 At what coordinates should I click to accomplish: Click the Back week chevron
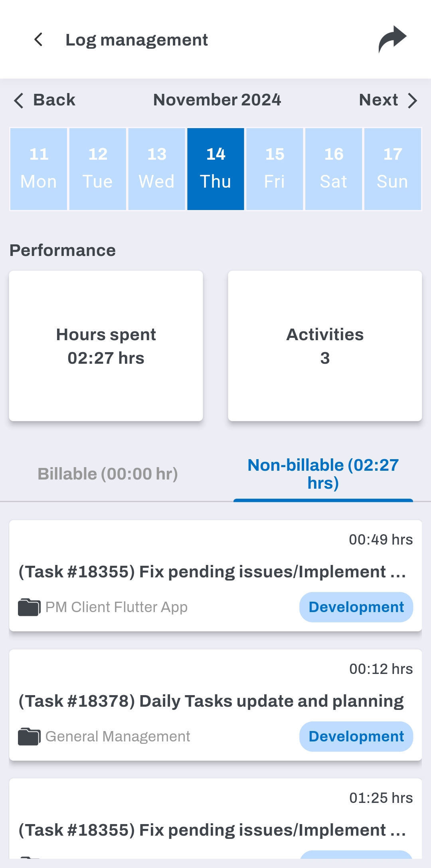point(19,100)
